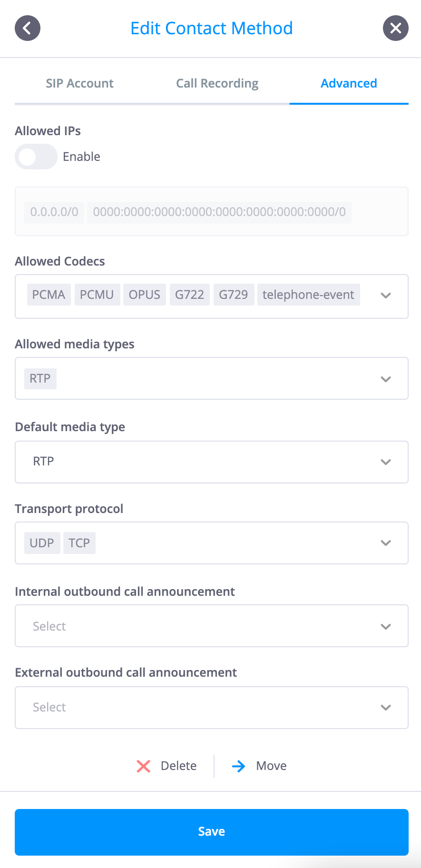This screenshot has height=868, width=421.
Task: Switch to the SIP Account tab
Action: 80,83
